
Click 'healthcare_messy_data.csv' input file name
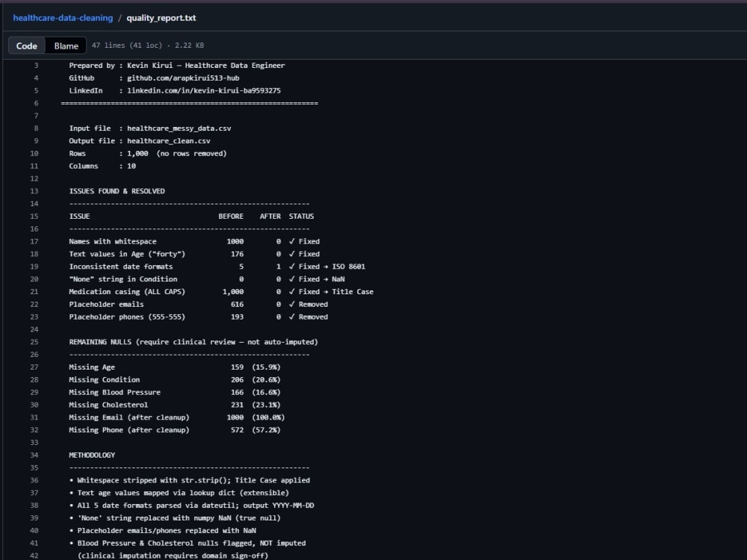click(179, 128)
